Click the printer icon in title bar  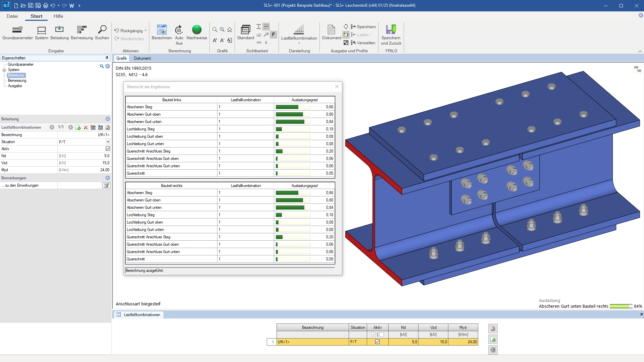tap(45, 6)
